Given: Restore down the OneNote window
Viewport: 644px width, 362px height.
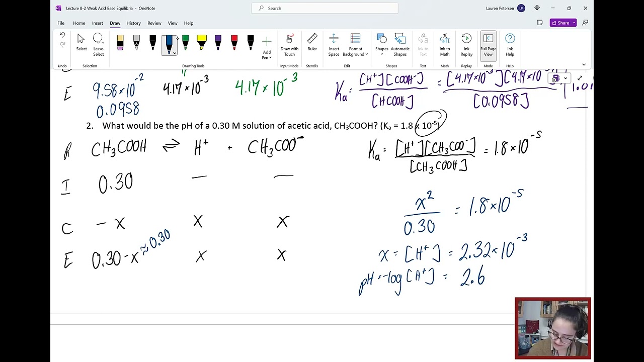Looking at the screenshot, I should point(569,8).
